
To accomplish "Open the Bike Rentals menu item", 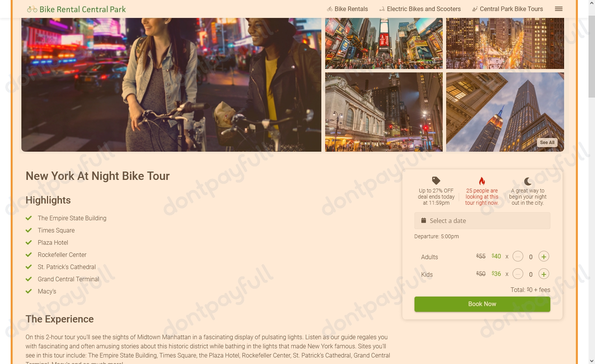I will (x=347, y=9).
